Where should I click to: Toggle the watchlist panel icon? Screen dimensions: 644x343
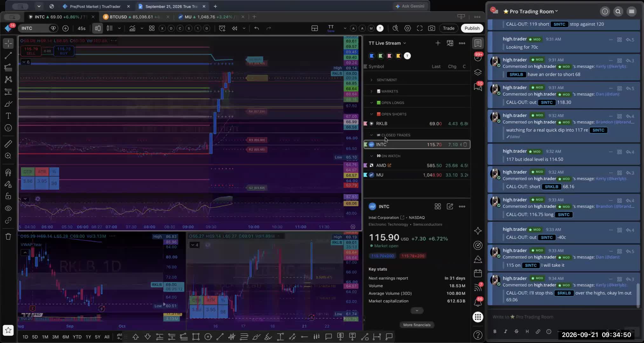click(478, 43)
